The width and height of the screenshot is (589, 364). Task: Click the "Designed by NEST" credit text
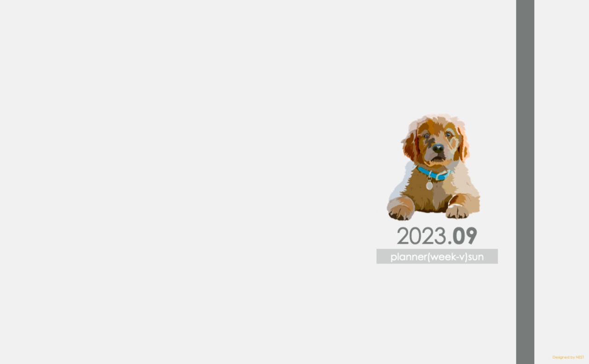click(568, 357)
